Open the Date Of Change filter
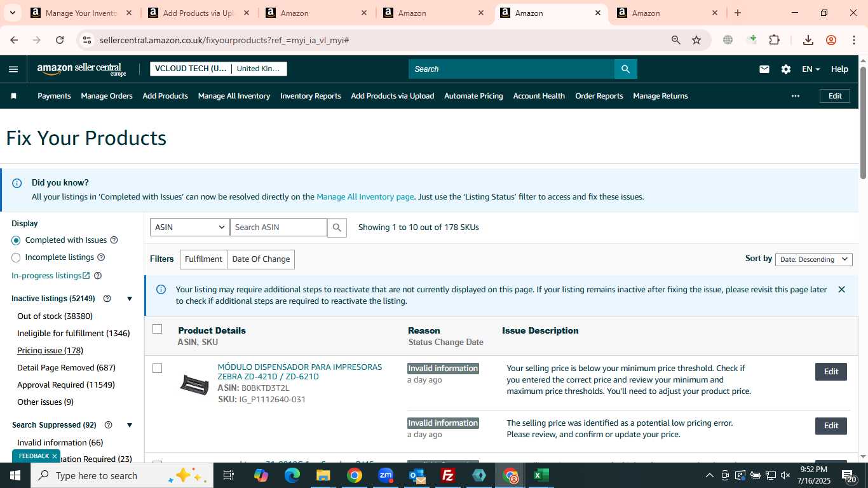 (x=261, y=259)
